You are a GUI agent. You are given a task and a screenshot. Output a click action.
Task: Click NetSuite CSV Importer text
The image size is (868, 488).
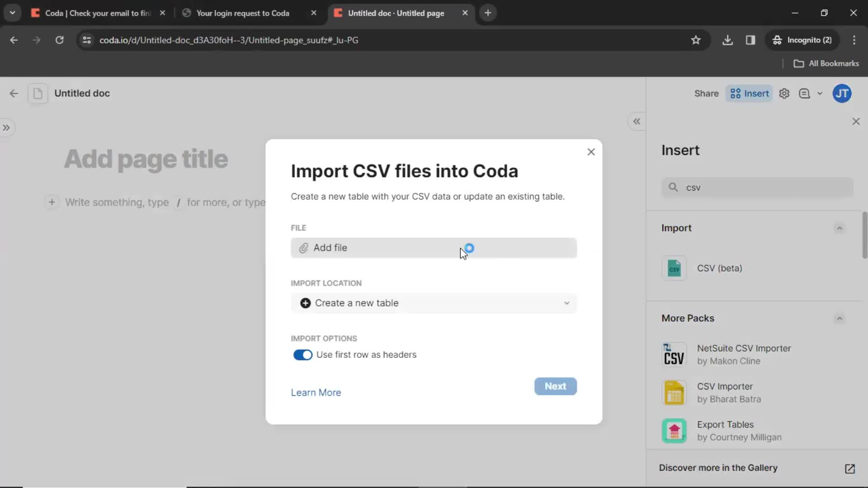[x=744, y=348]
